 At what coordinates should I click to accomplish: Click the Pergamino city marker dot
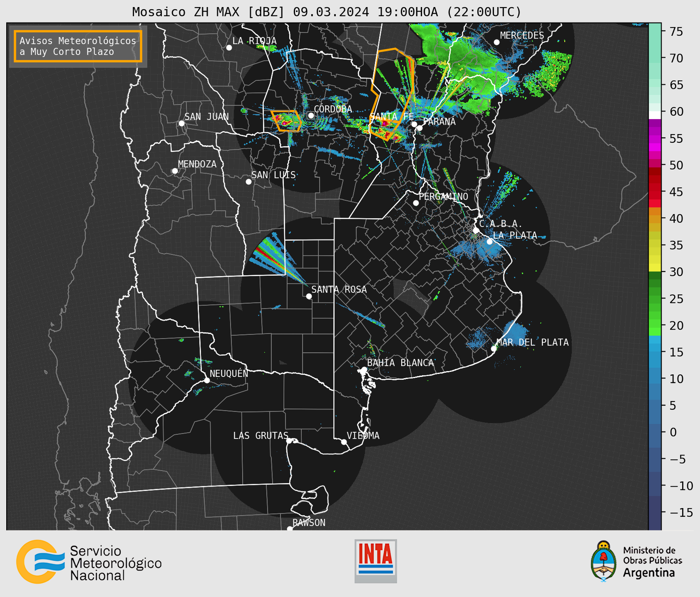click(x=416, y=203)
